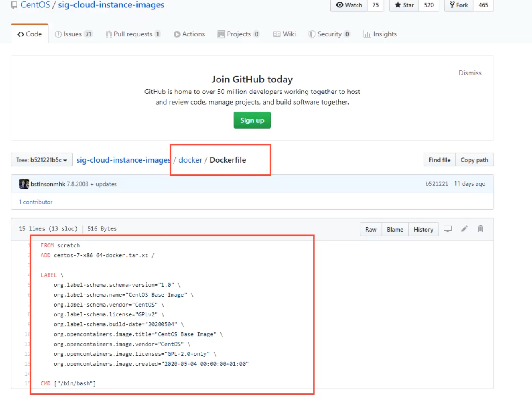Open the docker folder breadcrumb link
The width and height of the screenshot is (532, 402).
click(190, 160)
